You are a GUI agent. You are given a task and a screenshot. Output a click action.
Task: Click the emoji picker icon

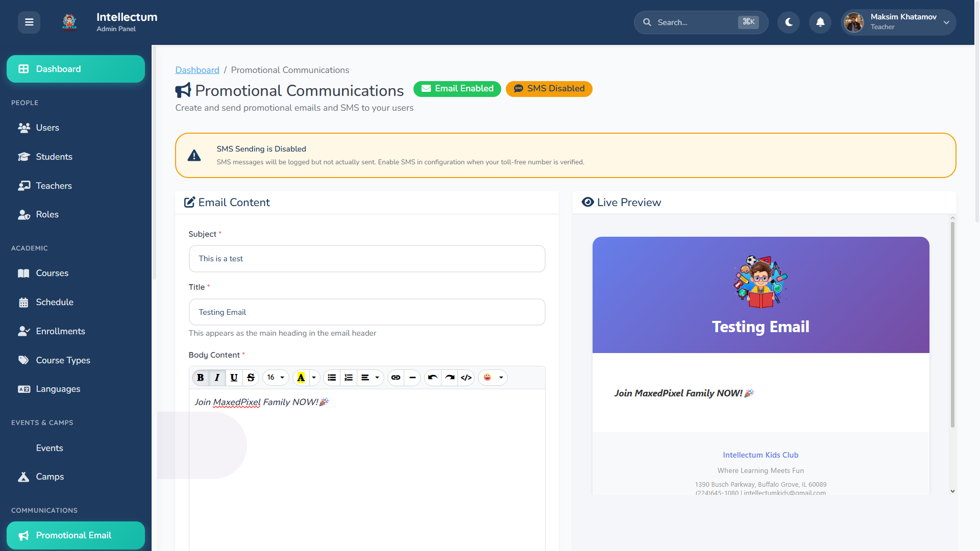487,378
